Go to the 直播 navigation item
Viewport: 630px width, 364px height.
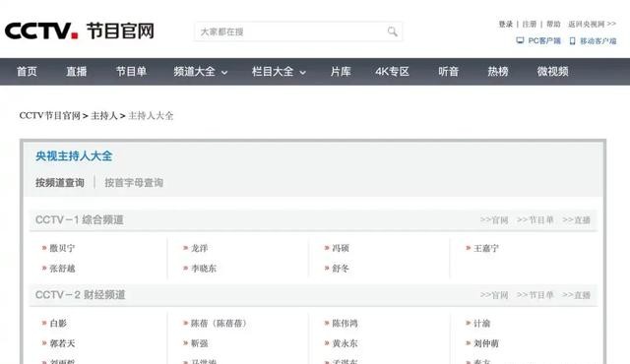click(x=77, y=72)
